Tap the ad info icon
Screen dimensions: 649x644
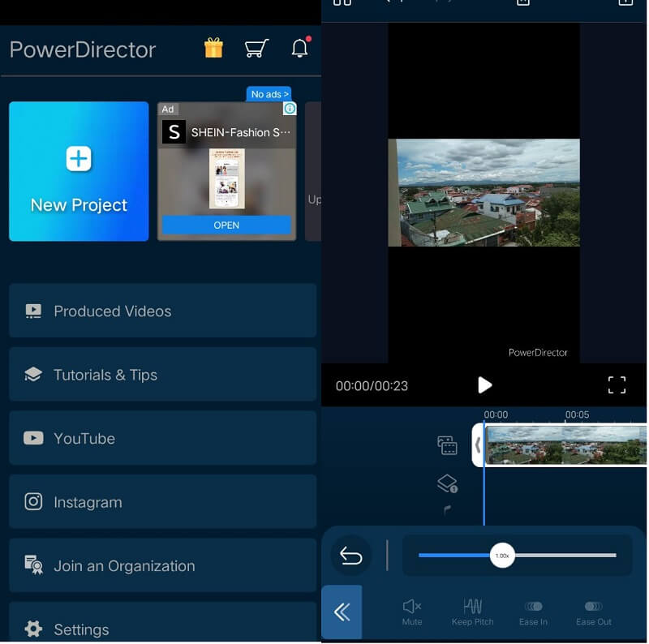point(290,109)
